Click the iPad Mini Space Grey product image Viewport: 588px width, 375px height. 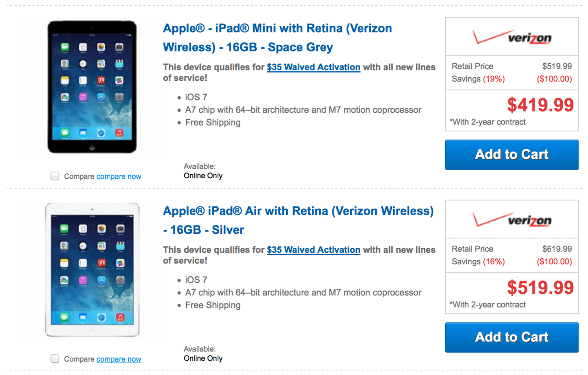click(x=92, y=86)
